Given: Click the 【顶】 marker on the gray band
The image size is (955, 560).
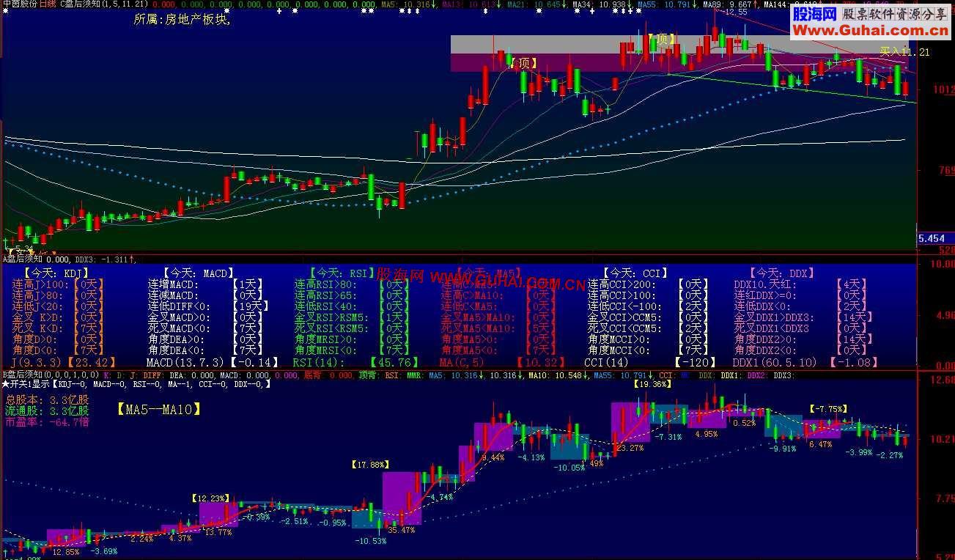Looking at the screenshot, I should (x=662, y=39).
